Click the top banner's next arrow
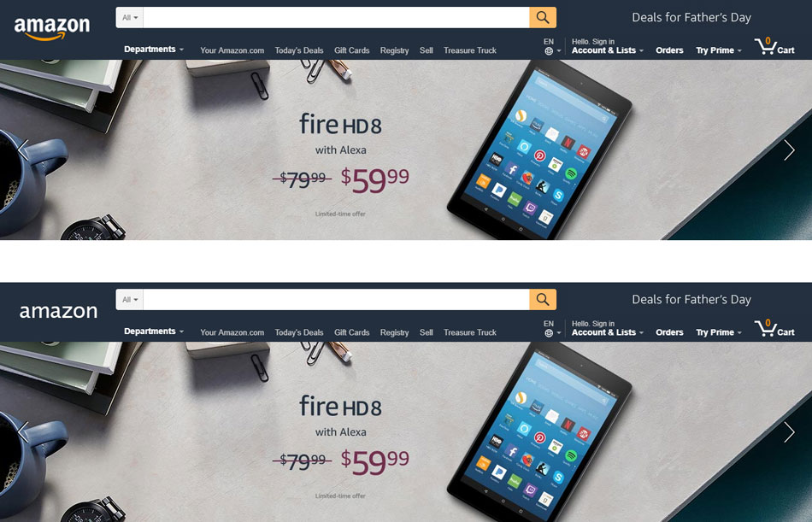Image resolution: width=812 pixels, height=522 pixels. click(789, 150)
